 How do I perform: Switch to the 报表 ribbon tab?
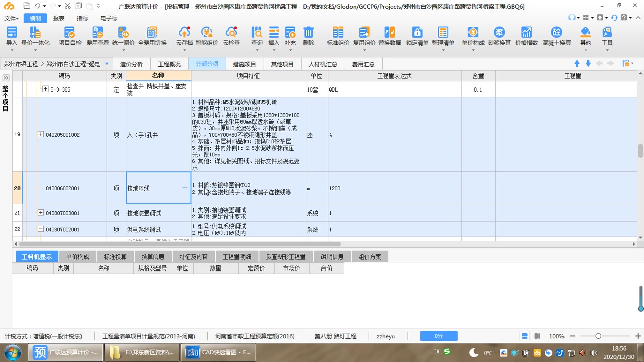coord(59,18)
